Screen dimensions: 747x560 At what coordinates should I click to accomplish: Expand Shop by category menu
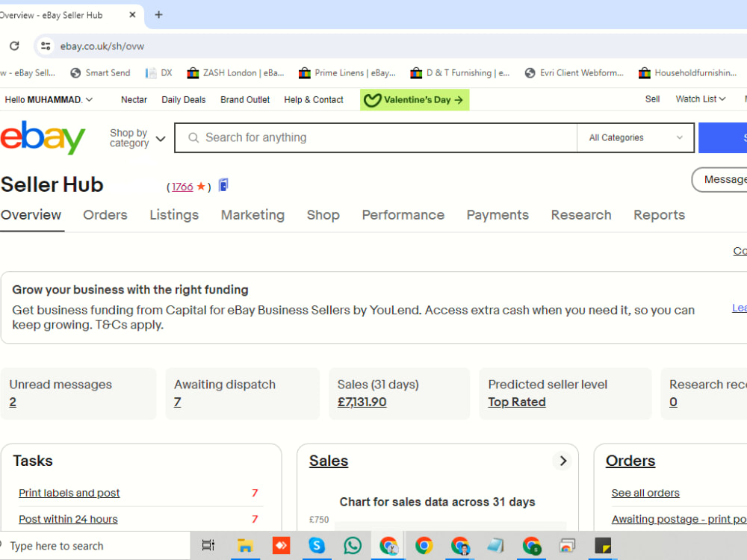137,138
